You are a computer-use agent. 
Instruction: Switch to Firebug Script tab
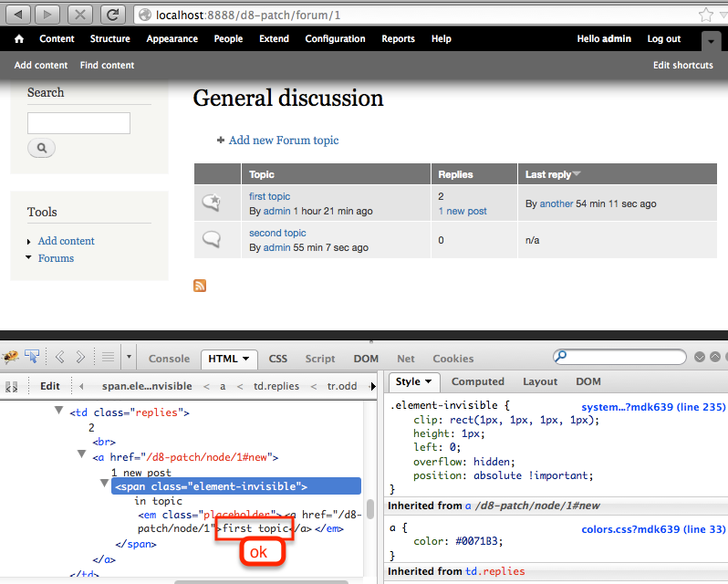tap(320, 359)
